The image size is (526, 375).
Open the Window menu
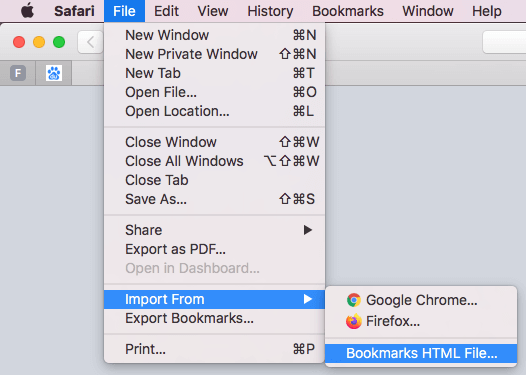coord(428,11)
